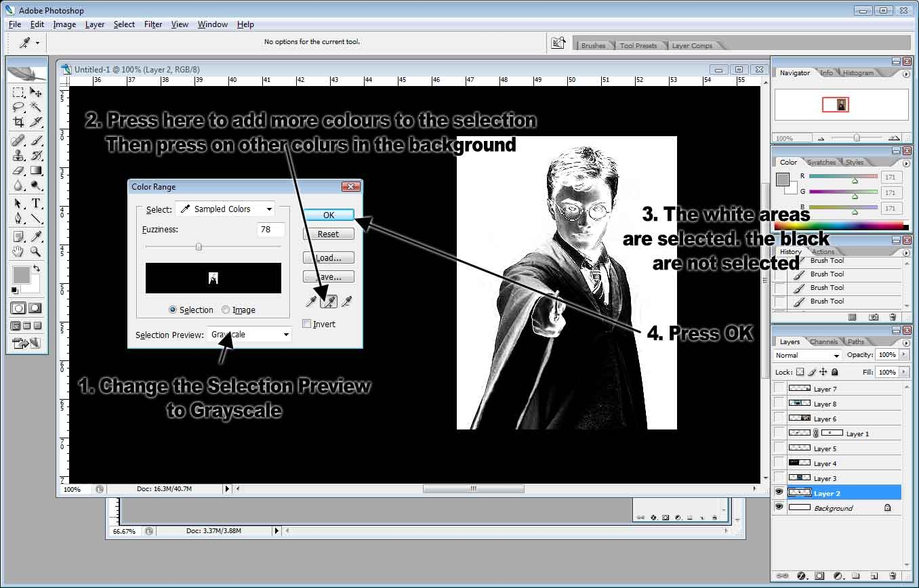The height and width of the screenshot is (588, 919).
Task: Select the Notes tool
Action: pyautogui.click(x=19, y=237)
